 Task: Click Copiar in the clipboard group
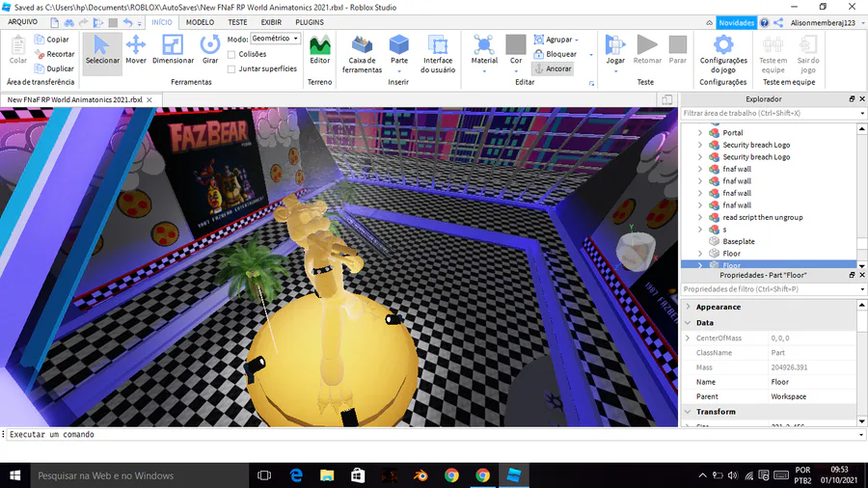(x=51, y=40)
